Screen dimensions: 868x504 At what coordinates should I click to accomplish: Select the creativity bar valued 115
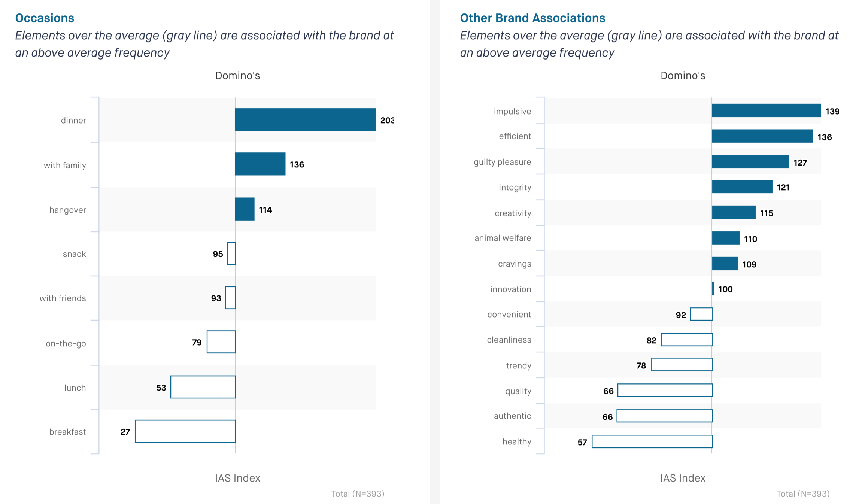point(734,212)
